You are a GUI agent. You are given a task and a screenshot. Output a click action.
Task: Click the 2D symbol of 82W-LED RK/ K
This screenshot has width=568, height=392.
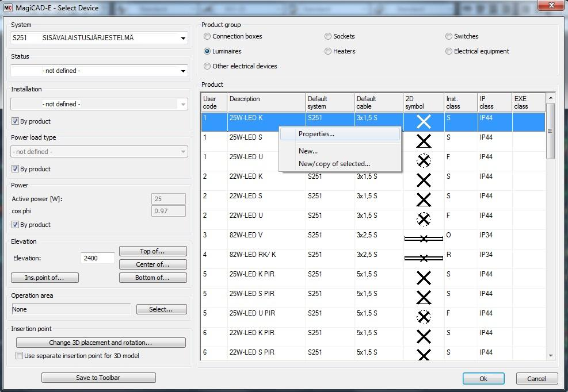pos(424,258)
